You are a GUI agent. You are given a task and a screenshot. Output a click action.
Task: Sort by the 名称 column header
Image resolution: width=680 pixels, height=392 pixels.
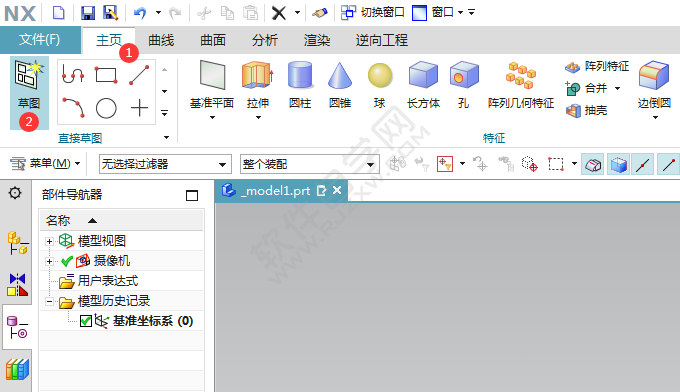[121, 220]
